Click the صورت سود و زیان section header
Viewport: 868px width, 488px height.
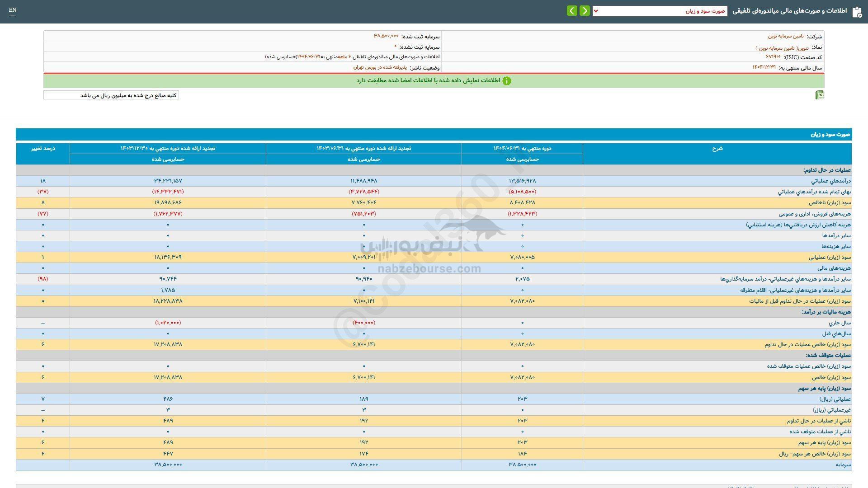point(830,135)
